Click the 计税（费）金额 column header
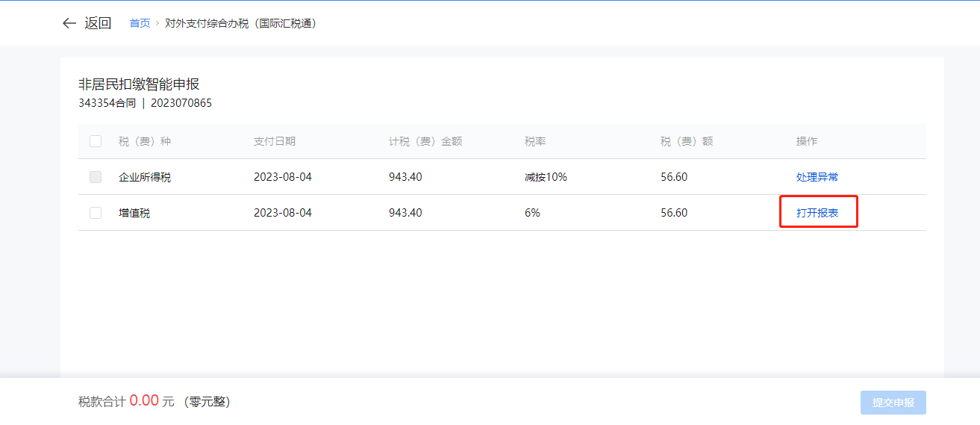Viewport: 980px width, 425px height. coord(425,141)
